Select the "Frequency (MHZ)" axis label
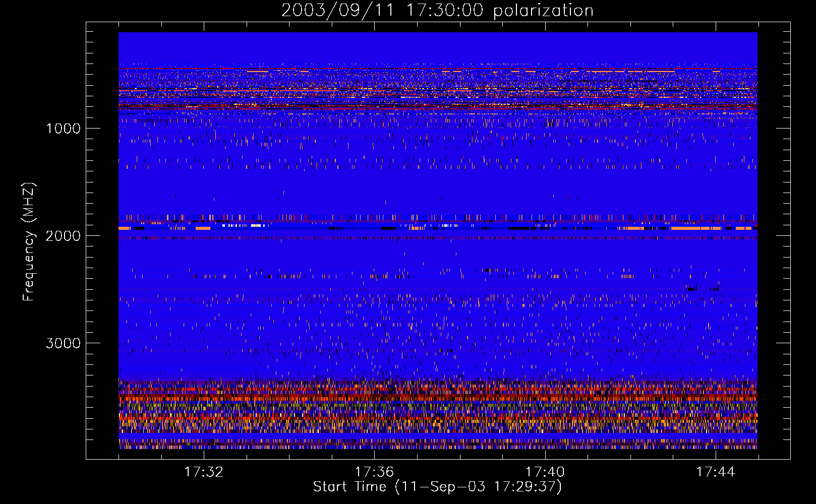 coord(29,242)
